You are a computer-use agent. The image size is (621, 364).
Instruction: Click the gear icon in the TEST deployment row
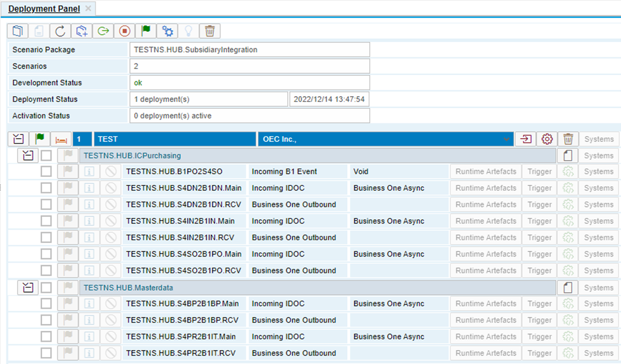tap(546, 139)
